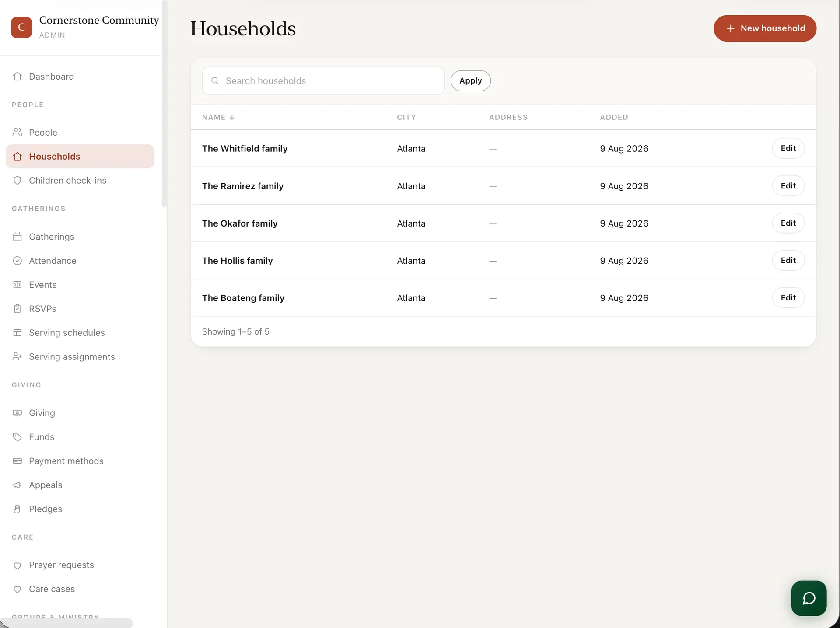The height and width of the screenshot is (628, 840).
Task: Click the Cornerstone Community logo badge
Action: pyautogui.click(x=21, y=28)
